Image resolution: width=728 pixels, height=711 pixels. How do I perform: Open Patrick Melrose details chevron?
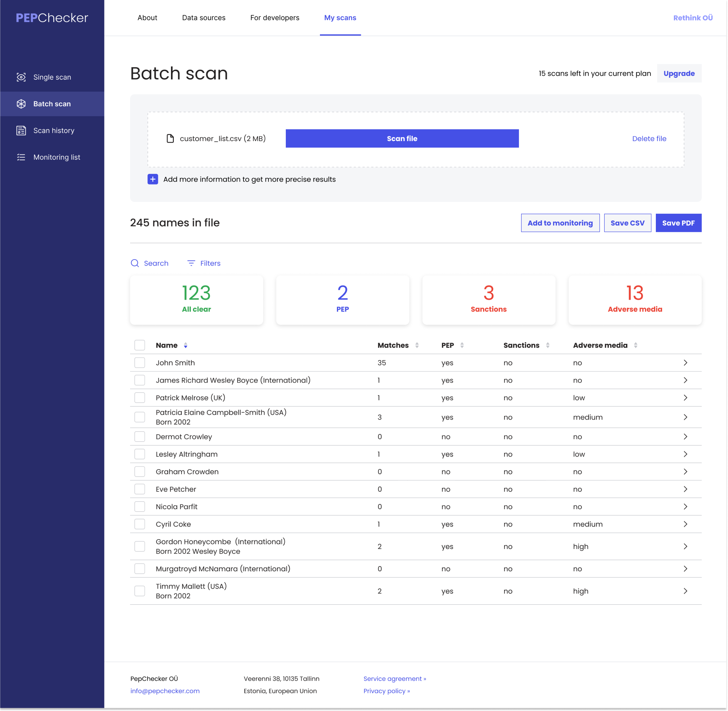click(685, 398)
